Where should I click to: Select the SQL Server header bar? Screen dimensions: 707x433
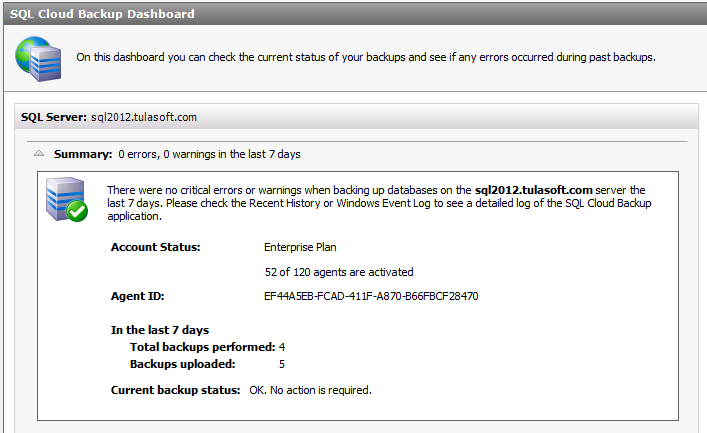pyautogui.click(x=356, y=117)
